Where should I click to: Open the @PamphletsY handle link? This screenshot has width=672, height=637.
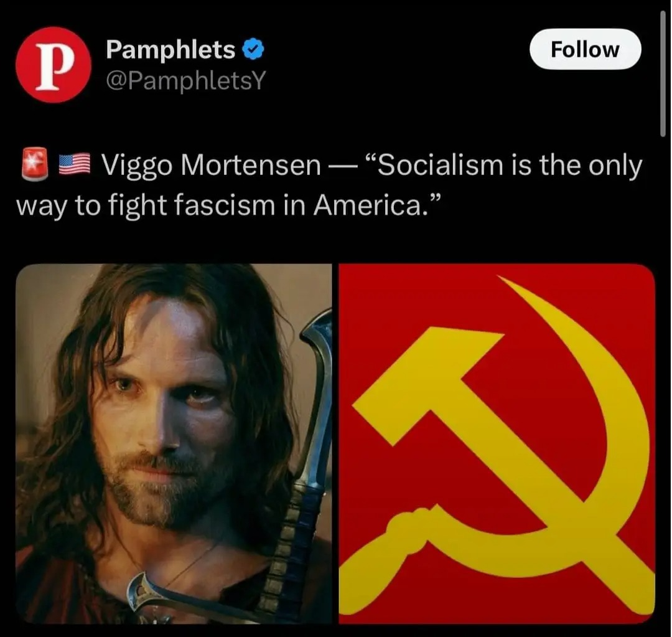(x=186, y=80)
